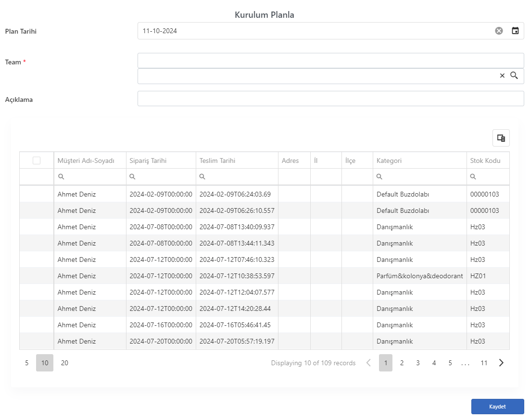Go to page 5
The image size is (530, 420).
(450, 363)
